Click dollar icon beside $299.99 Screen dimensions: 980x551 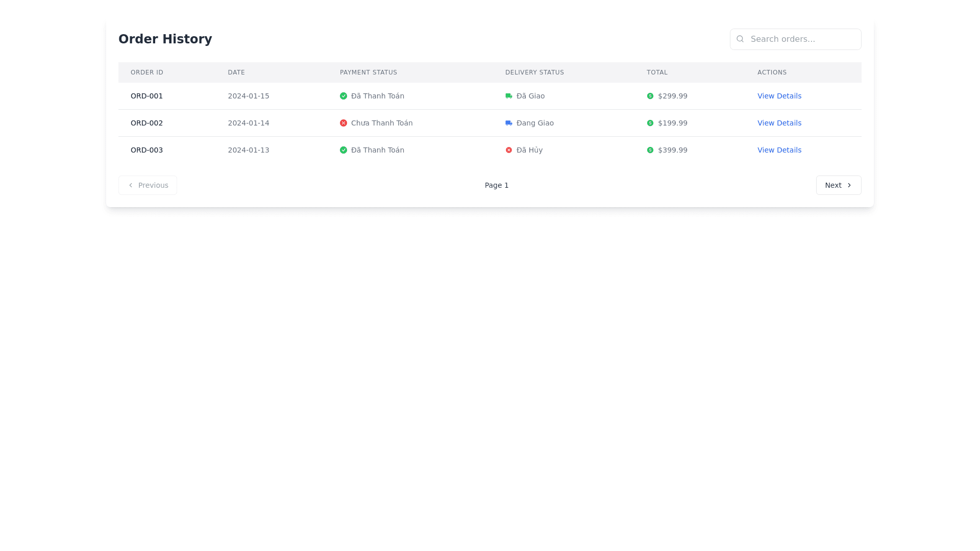tap(650, 96)
